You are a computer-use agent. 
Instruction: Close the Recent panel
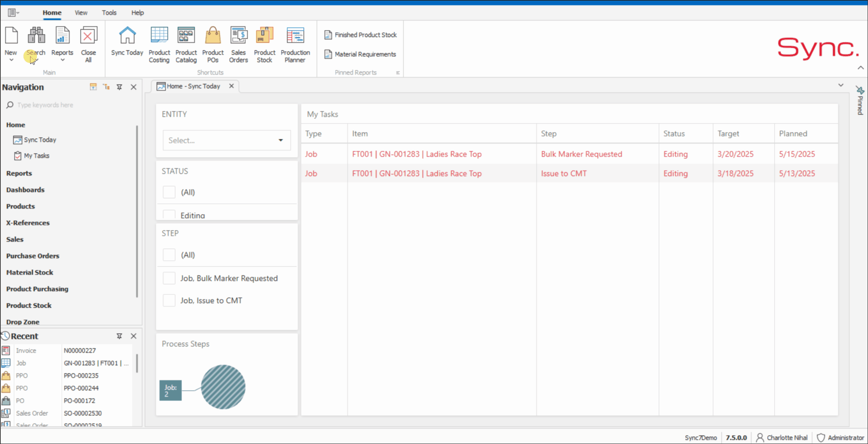tap(133, 336)
